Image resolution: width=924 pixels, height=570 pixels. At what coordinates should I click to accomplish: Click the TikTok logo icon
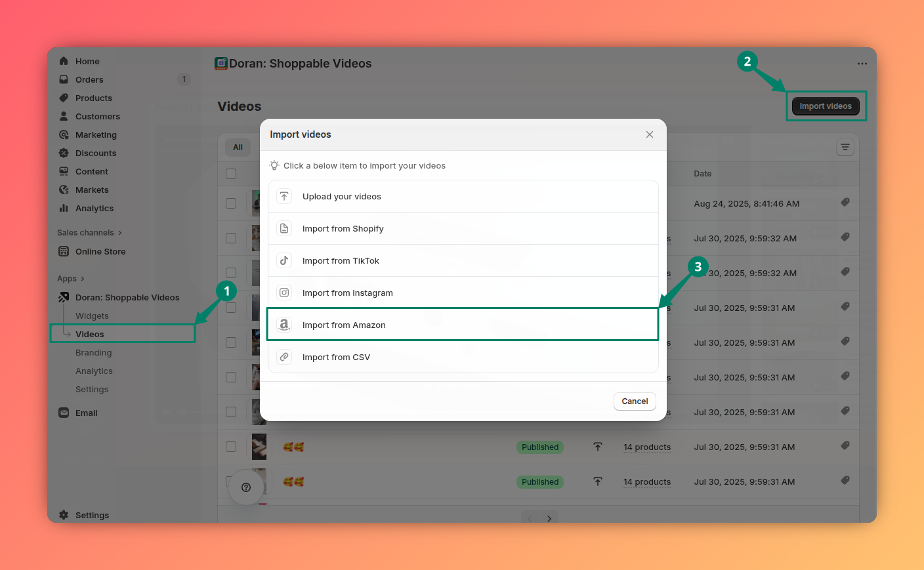284,260
